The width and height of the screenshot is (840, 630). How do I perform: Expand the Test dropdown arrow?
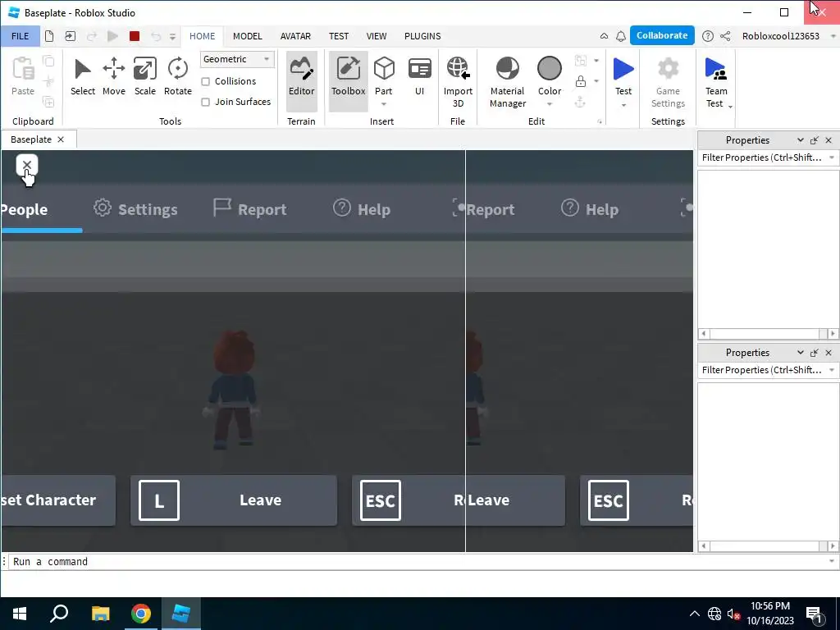pyautogui.click(x=623, y=105)
